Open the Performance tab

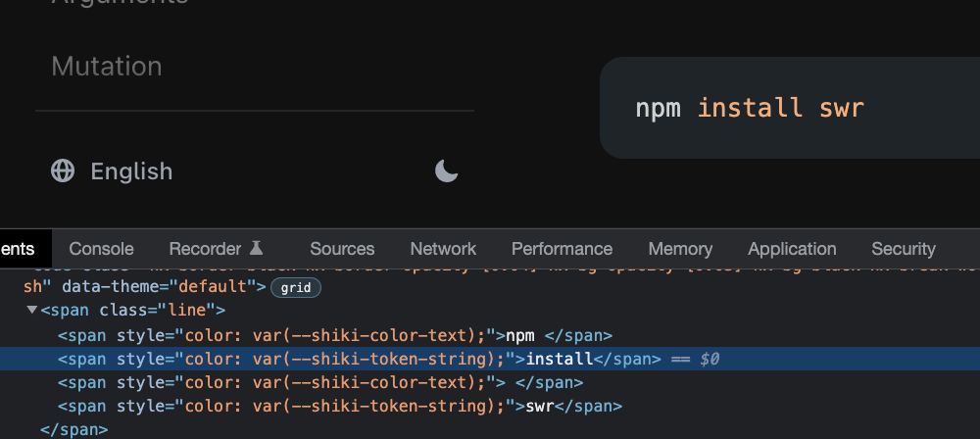[562, 249]
